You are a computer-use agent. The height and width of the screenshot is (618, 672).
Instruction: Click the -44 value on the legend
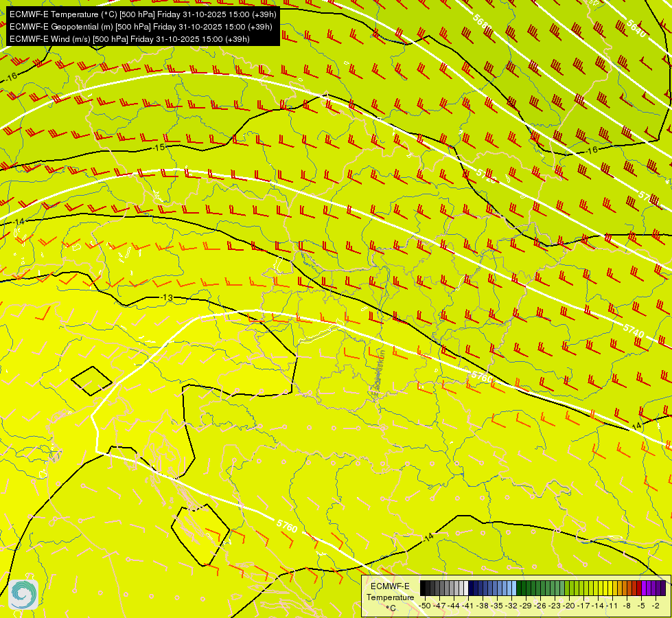tap(454, 606)
